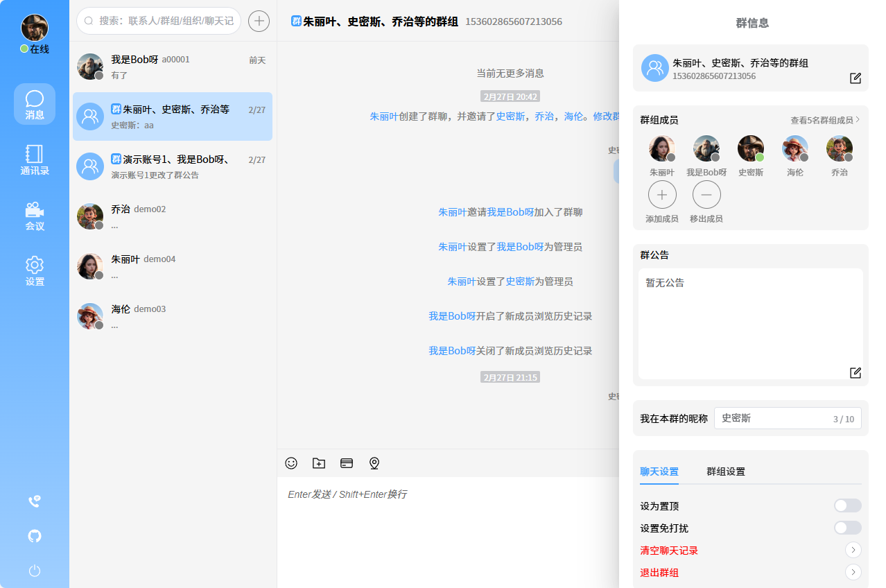Toggle the pin chat (设为置顶) switch
The image size is (886, 588).
[x=847, y=506]
